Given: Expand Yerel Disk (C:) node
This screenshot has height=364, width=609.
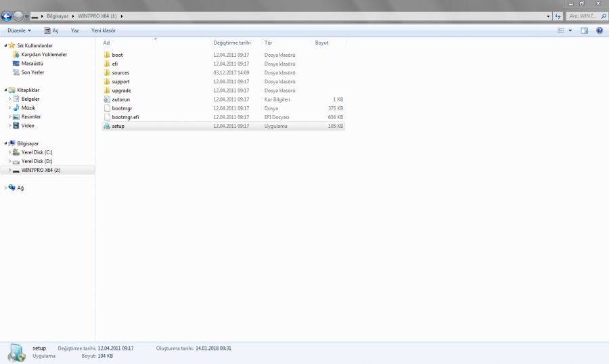Looking at the screenshot, I should [x=9, y=152].
